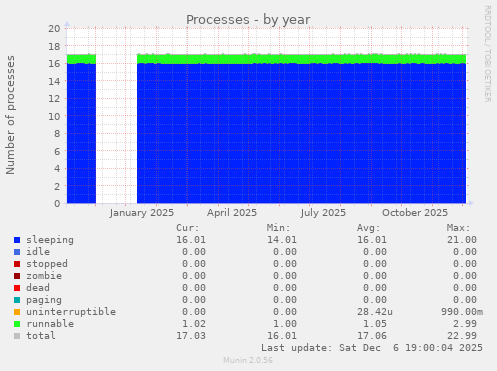Click the paging legend color swatch
This screenshot has height=371, width=497.
click(x=17, y=300)
